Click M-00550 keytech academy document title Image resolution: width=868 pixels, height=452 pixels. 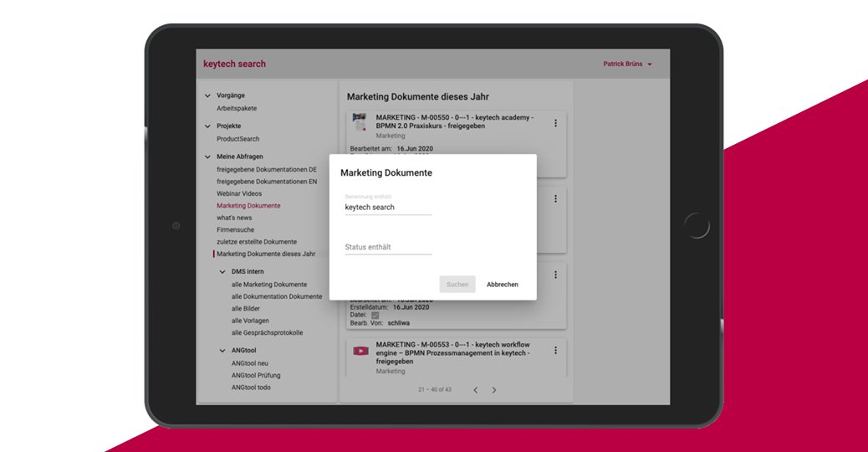pos(454,121)
